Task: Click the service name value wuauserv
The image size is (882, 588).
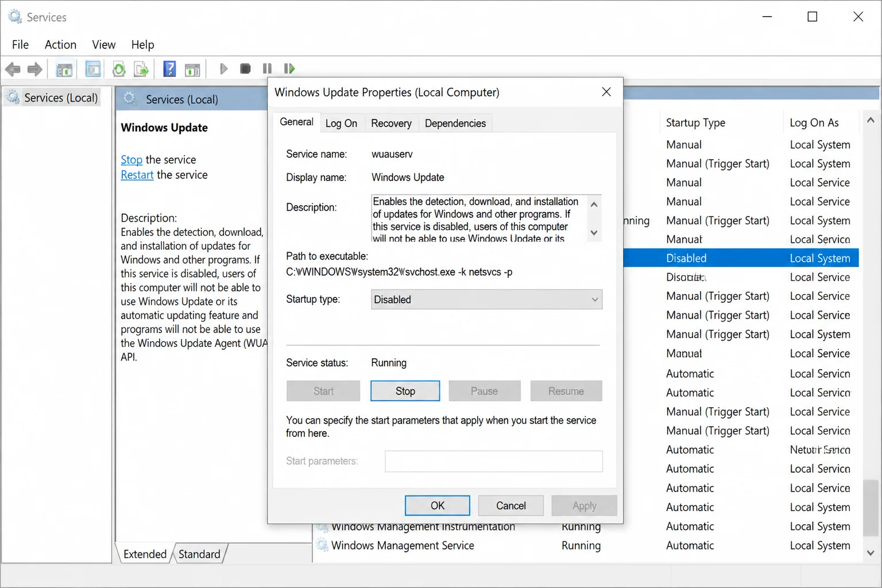Action: point(392,154)
